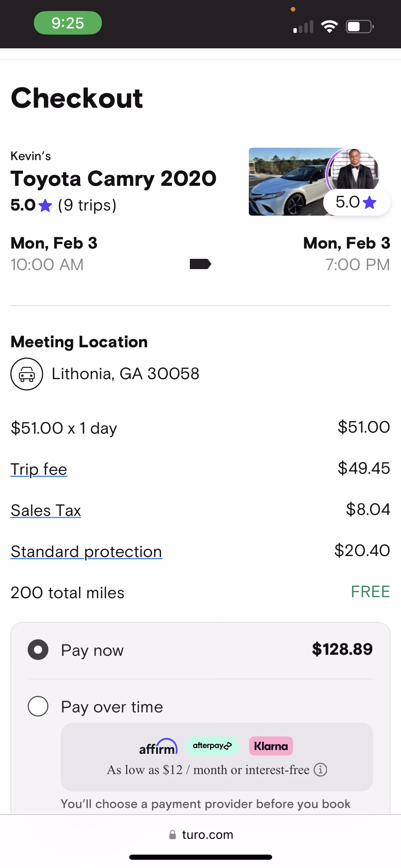Tap the turo.com address bar
This screenshot has height=868, width=401.
[207, 835]
